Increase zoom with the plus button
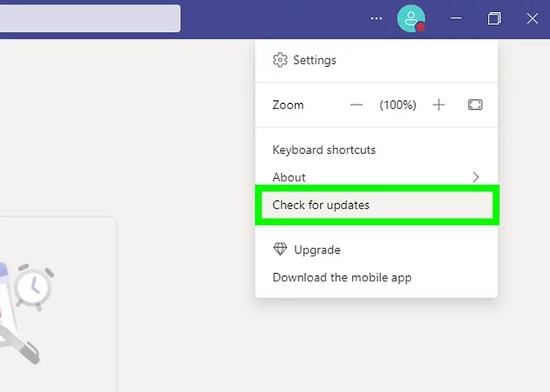 (x=438, y=105)
